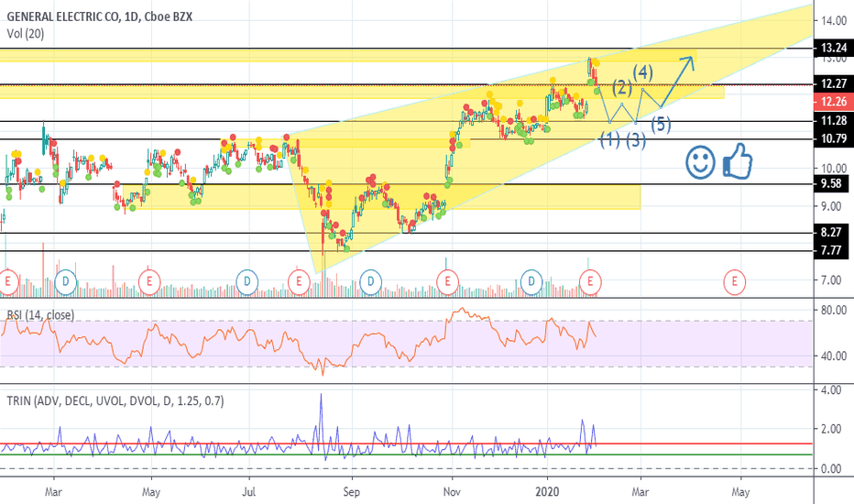Select the dividend D marker after Sep
The width and height of the screenshot is (854, 504).
370,282
